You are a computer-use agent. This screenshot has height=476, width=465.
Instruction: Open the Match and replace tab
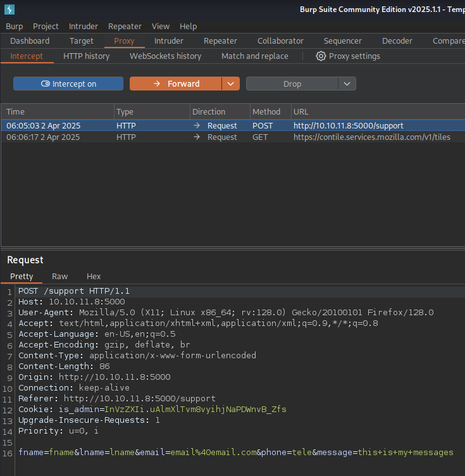254,56
